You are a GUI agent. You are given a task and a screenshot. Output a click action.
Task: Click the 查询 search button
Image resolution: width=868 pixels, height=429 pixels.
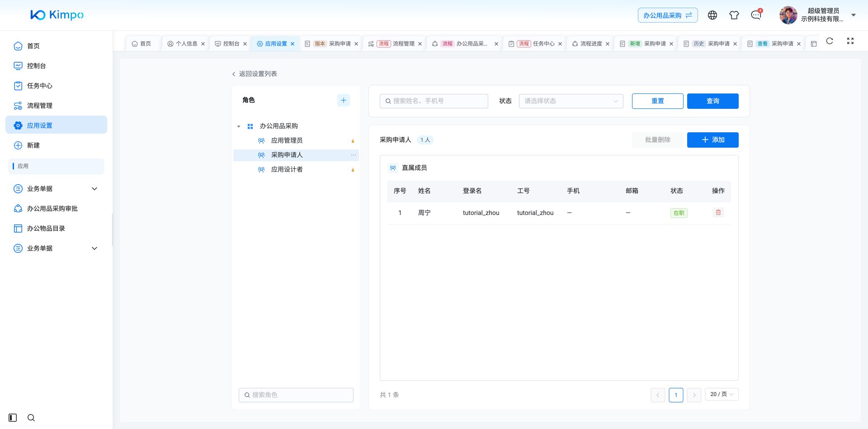tap(713, 101)
